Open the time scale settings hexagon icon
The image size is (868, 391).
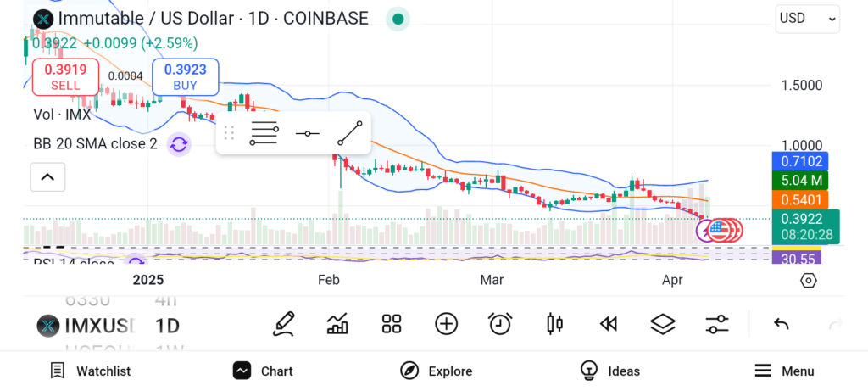(808, 280)
